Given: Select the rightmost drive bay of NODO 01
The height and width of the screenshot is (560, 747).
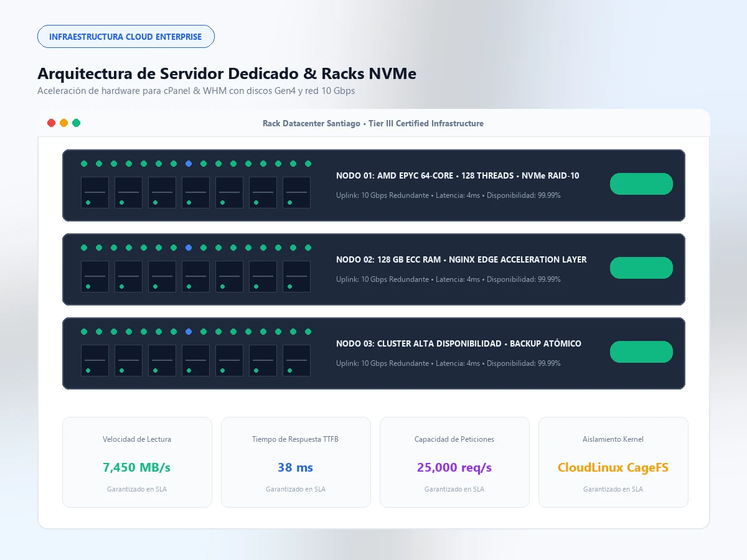Looking at the screenshot, I should point(296,192).
